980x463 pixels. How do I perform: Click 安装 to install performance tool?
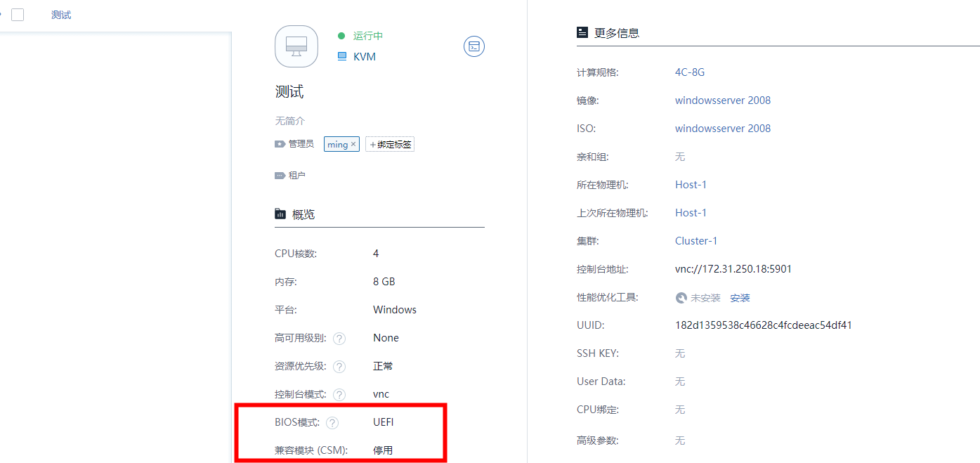coord(740,298)
